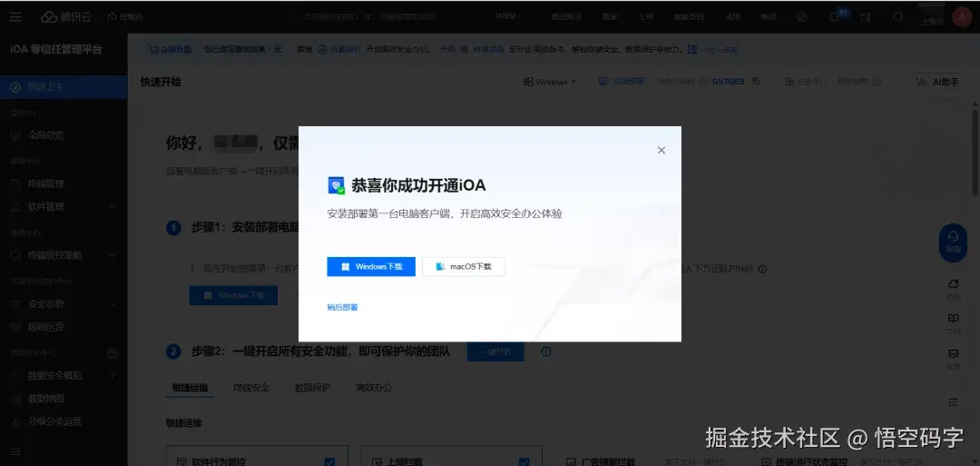The height and width of the screenshot is (466, 980).
Task: Click the compass icon beside 快速上手
Action: [x=15, y=87]
